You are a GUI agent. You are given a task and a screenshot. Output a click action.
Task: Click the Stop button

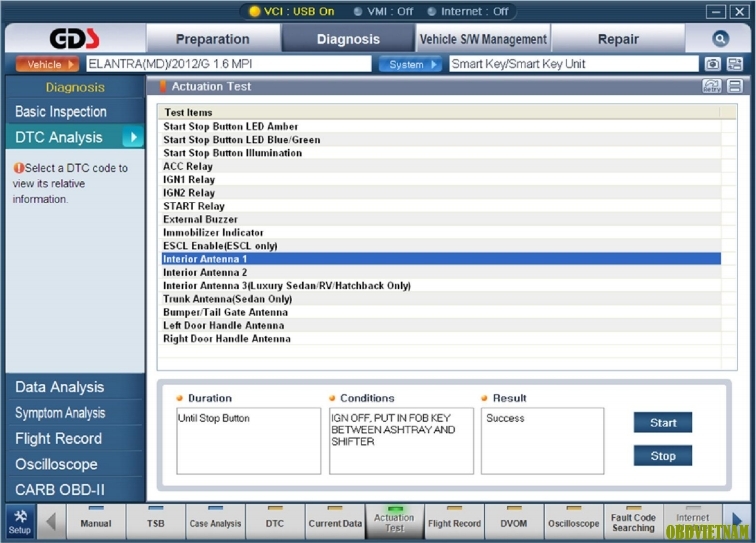point(662,455)
